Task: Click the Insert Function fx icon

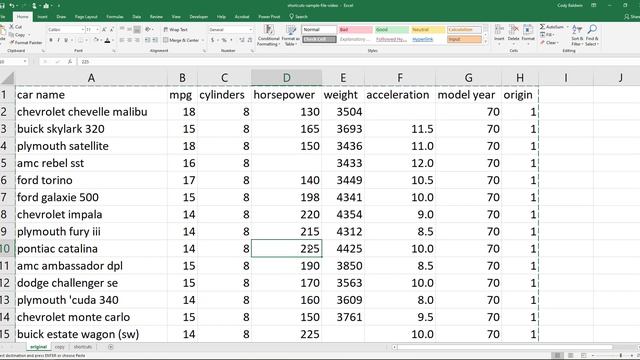Action: tap(70, 62)
